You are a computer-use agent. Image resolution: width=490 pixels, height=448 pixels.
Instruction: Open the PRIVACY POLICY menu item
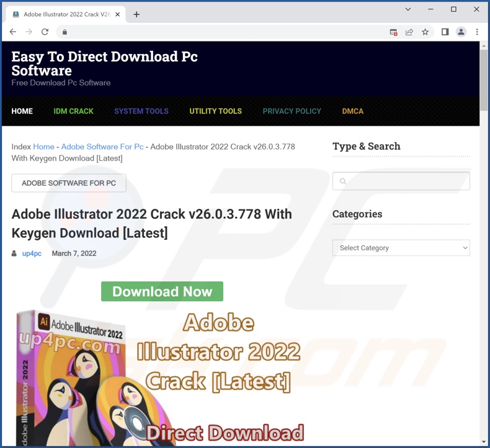point(292,111)
